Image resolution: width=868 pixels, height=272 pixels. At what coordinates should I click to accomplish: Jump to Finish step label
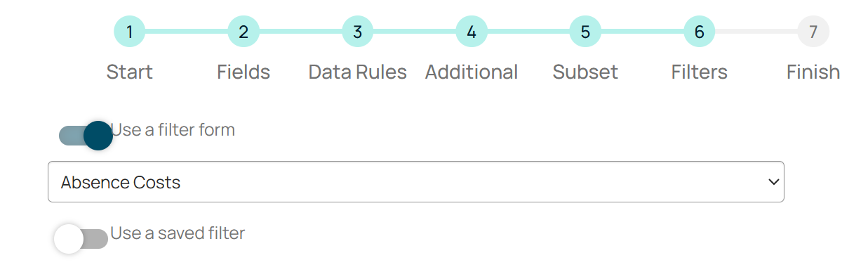point(813,72)
